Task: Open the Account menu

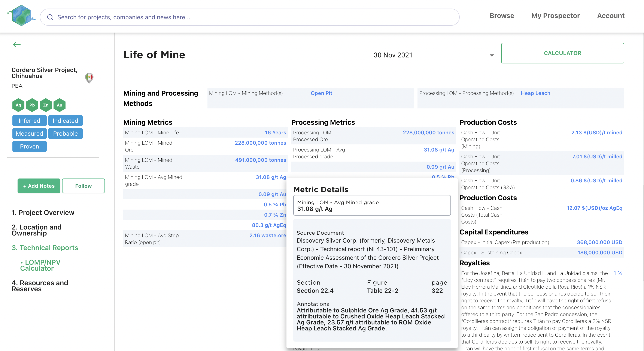Action: [611, 16]
